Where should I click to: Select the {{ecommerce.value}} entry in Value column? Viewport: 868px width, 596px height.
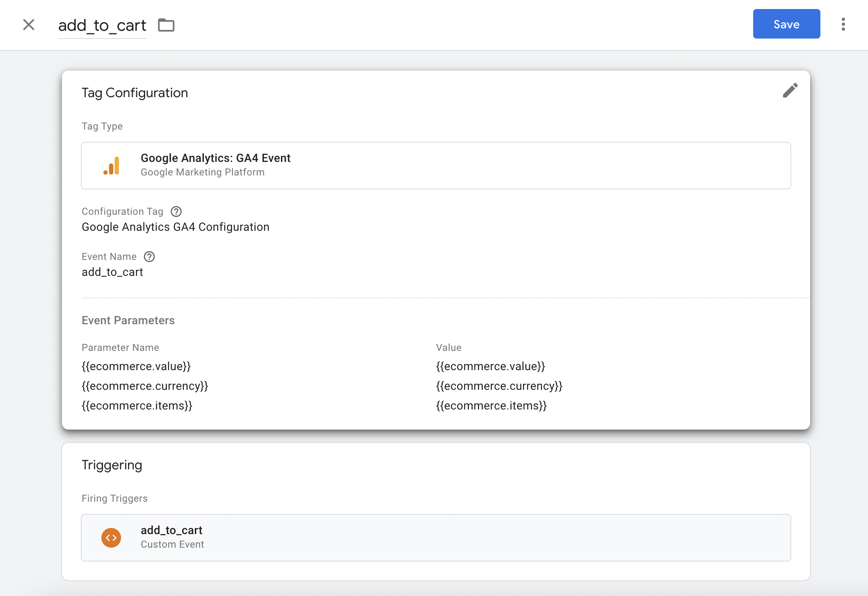click(491, 366)
